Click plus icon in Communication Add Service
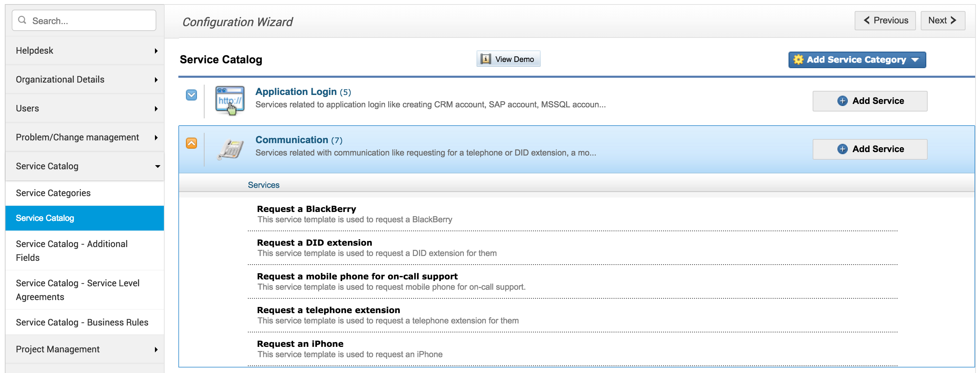Screen dimensions: 980x373 842,149
